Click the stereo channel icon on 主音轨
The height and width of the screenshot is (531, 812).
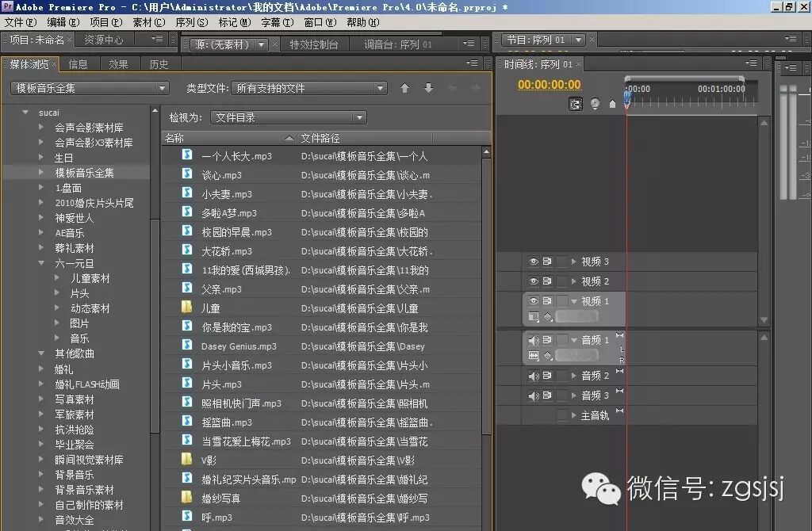coord(620,411)
